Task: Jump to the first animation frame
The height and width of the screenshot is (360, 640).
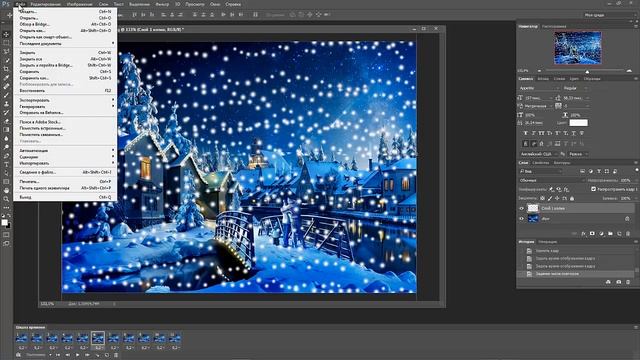Action: point(58,355)
